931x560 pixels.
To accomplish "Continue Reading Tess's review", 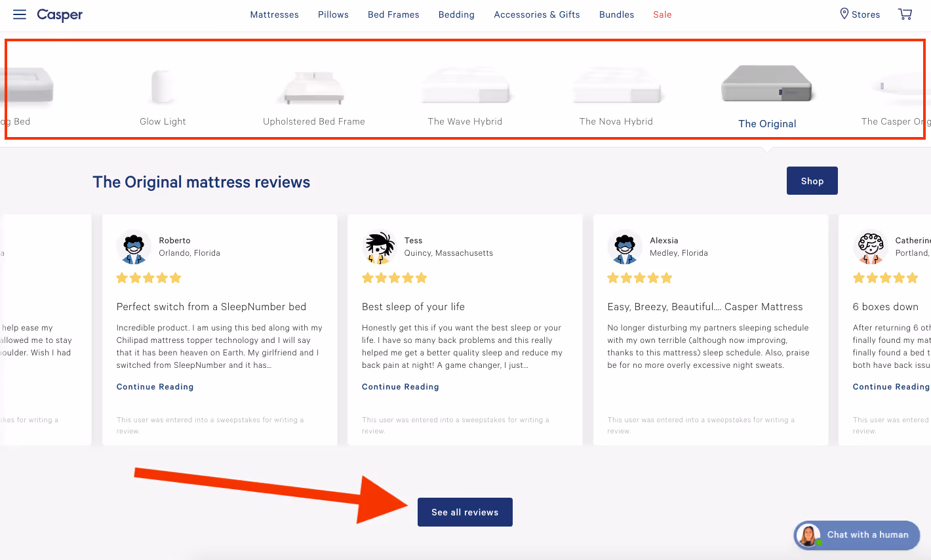I will [401, 387].
